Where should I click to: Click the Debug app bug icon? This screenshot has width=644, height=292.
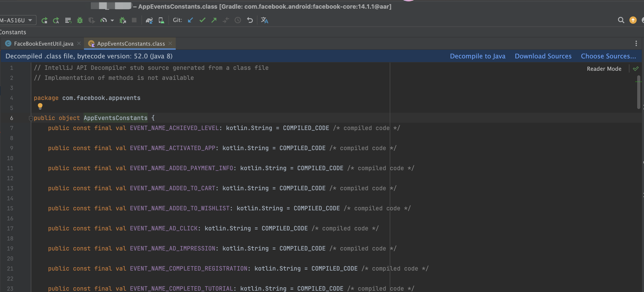click(80, 20)
